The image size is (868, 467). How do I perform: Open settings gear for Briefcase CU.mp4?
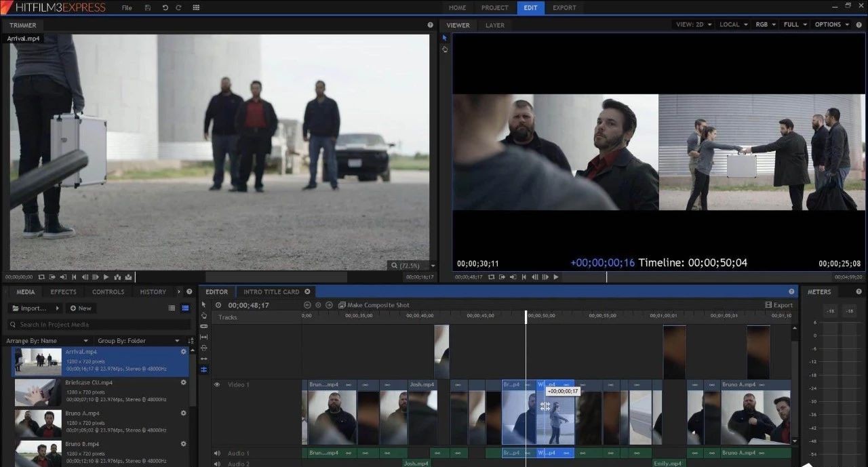pyautogui.click(x=183, y=383)
